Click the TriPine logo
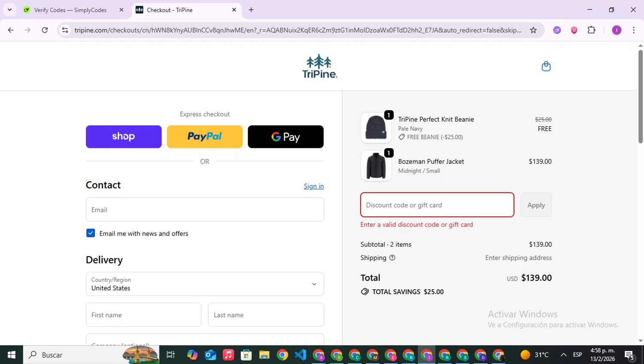Image resolution: width=644 pixels, height=364 pixels. coord(320,66)
